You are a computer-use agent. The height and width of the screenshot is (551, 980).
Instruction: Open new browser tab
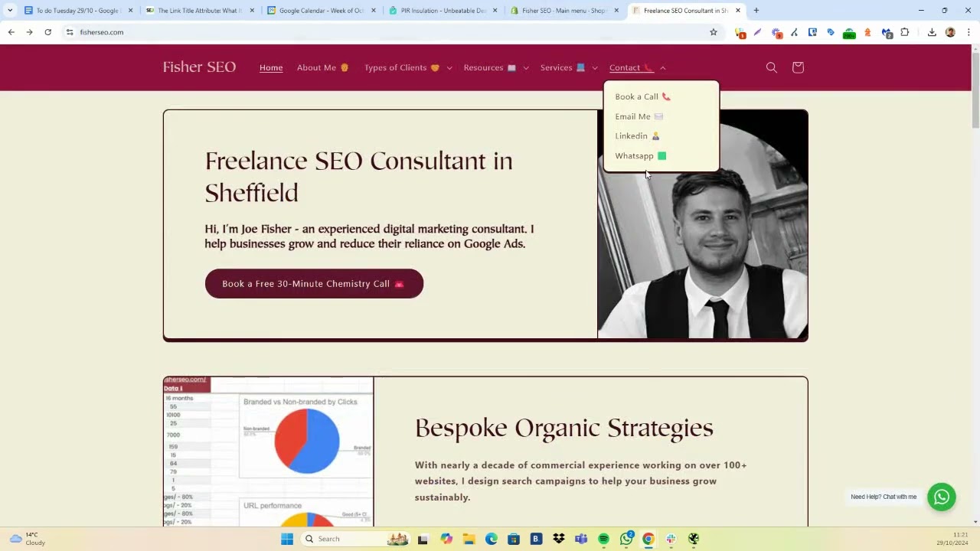pyautogui.click(x=756, y=11)
